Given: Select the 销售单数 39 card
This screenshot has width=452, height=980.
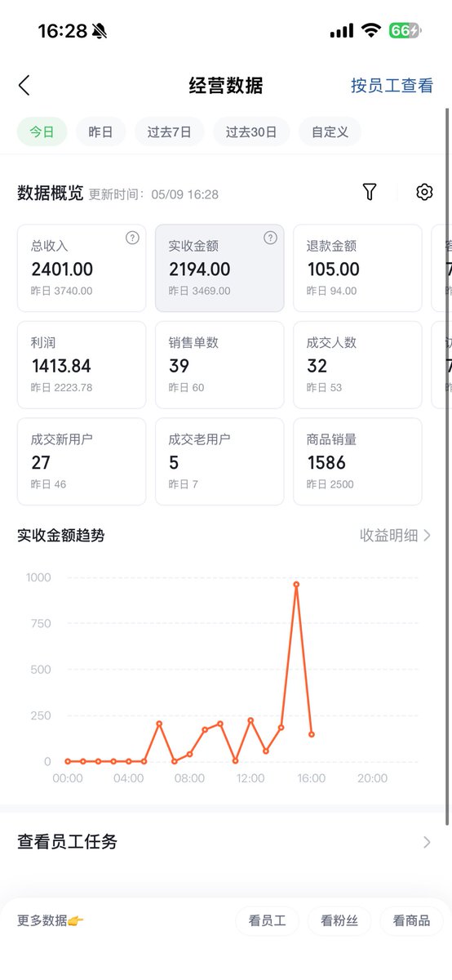Looking at the screenshot, I should click(219, 365).
